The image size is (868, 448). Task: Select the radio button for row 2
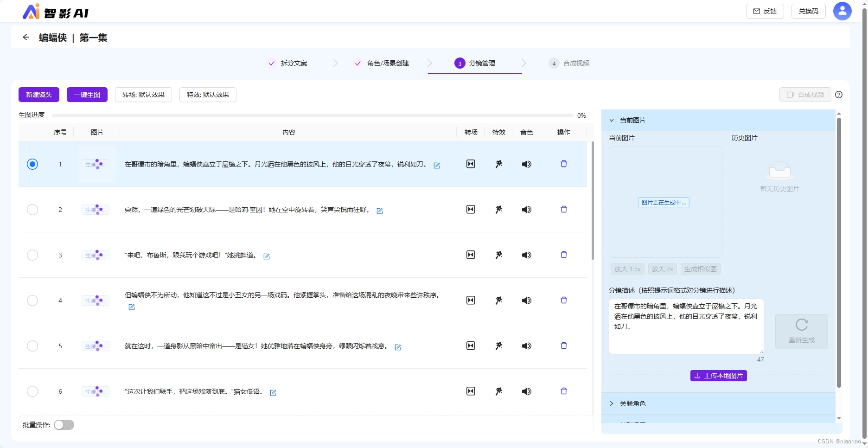(x=32, y=209)
